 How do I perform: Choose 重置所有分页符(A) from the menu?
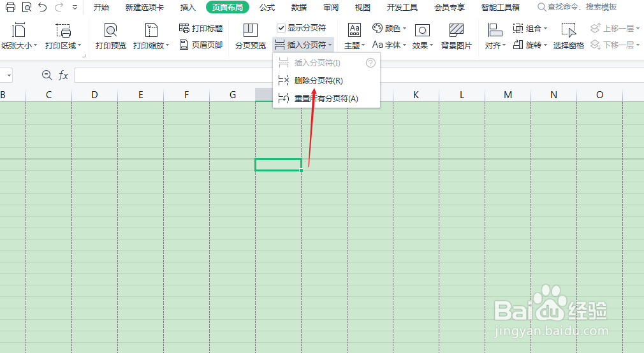click(x=326, y=99)
